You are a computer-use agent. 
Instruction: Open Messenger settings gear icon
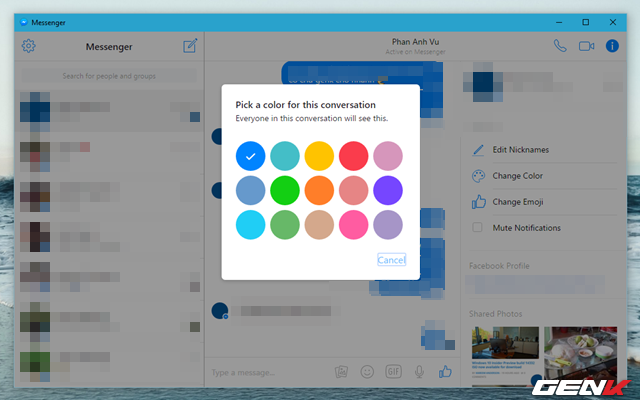pos(28,46)
